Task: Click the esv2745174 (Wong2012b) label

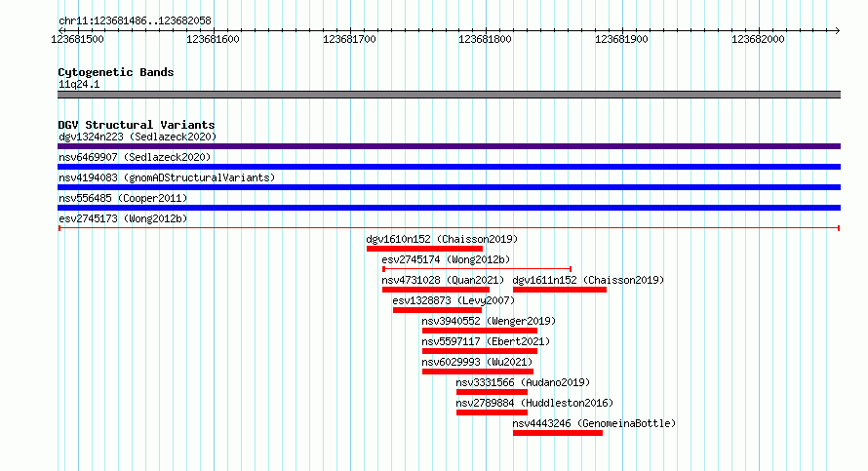Action: tap(446, 259)
